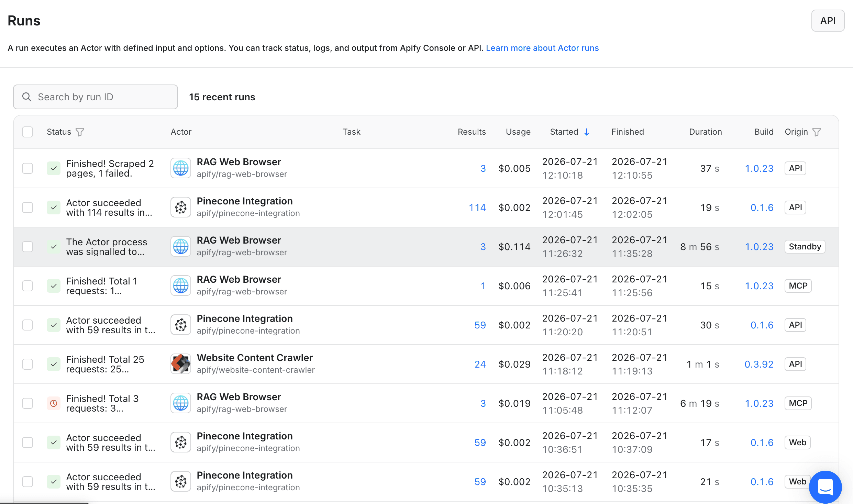Toggle the select-all runs checkbox

tap(27, 132)
